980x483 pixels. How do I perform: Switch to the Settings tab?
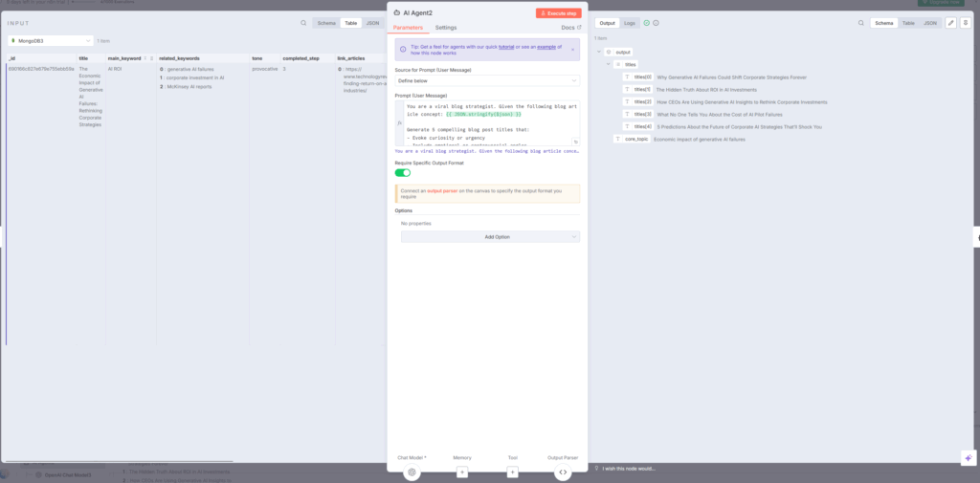(x=446, y=28)
